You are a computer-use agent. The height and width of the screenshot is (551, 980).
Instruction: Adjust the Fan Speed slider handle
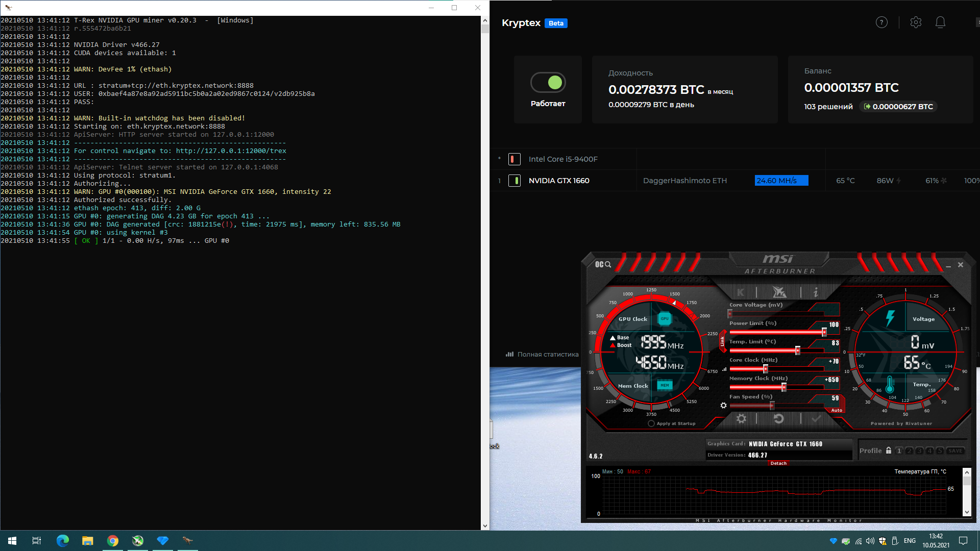tap(772, 406)
